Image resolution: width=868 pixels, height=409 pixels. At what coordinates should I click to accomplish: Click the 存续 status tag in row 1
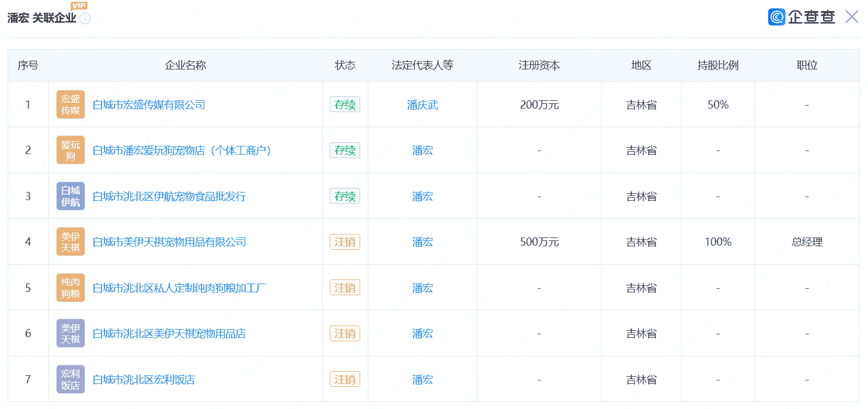(x=345, y=105)
